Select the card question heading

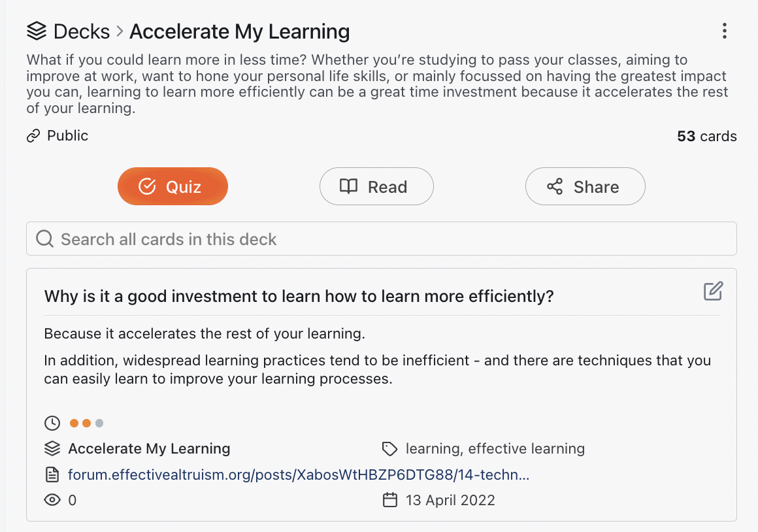pos(299,296)
